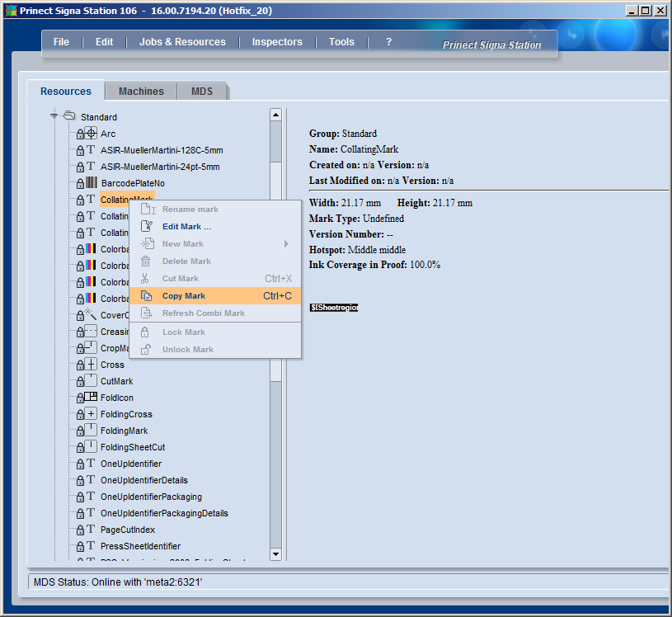Click the Arc crosshair mark icon
The width and height of the screenshot is (672, 617).
(91, 134)
